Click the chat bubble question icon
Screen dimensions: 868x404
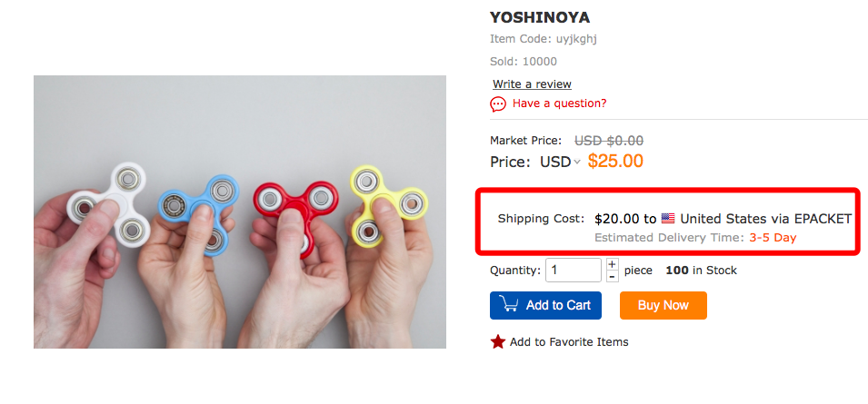pyautogui.click(x=498, y=104)
